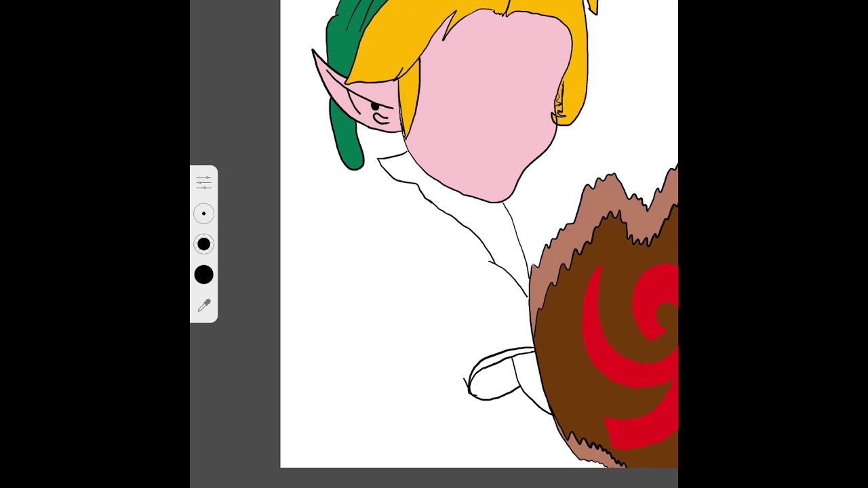Open the black color swatch
The image size is (868, 488).
(203, 274)
